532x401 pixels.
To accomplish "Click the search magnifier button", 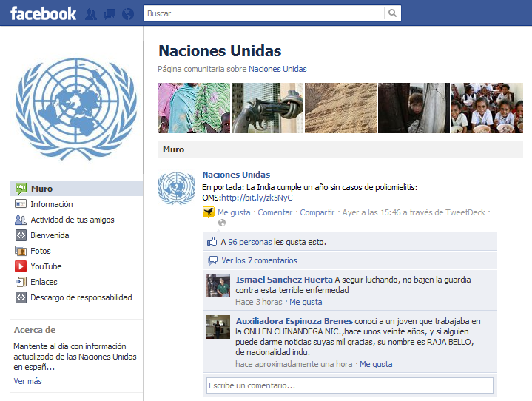I will pos(393,13).
